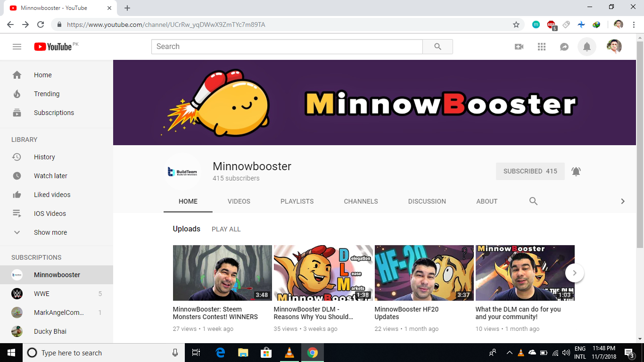The width and height of the screenshot is (644, 362).
Task: Open the upload video camera icon
Action: click(x=519, y=47)
